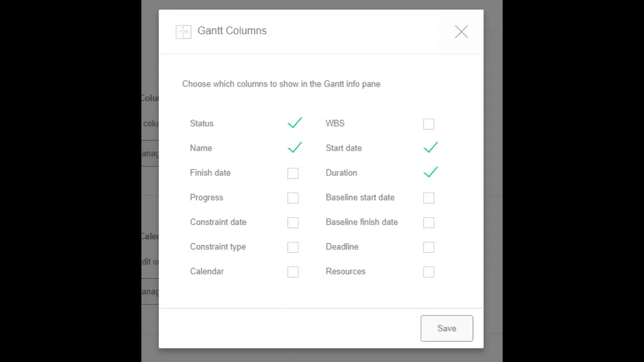Enable the Calendar column checkbox

pos(293,271)
